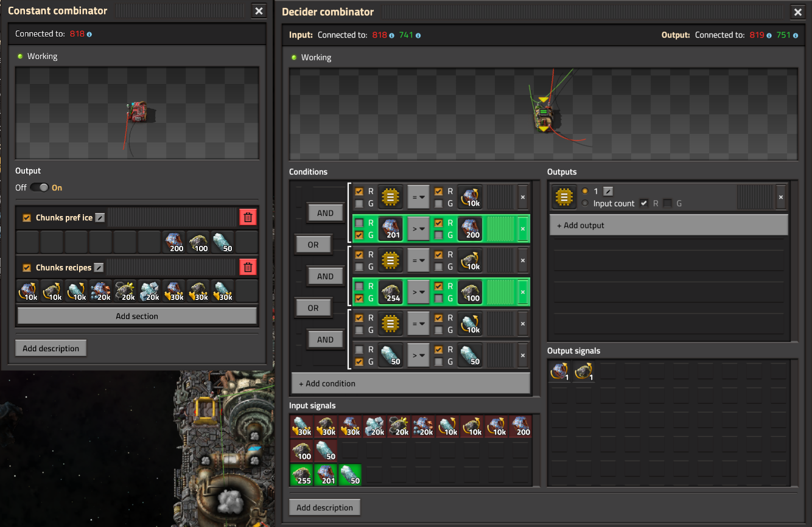812x527 pixels.
Task: Remove the output entry with its x button
Action: [781, 197]
